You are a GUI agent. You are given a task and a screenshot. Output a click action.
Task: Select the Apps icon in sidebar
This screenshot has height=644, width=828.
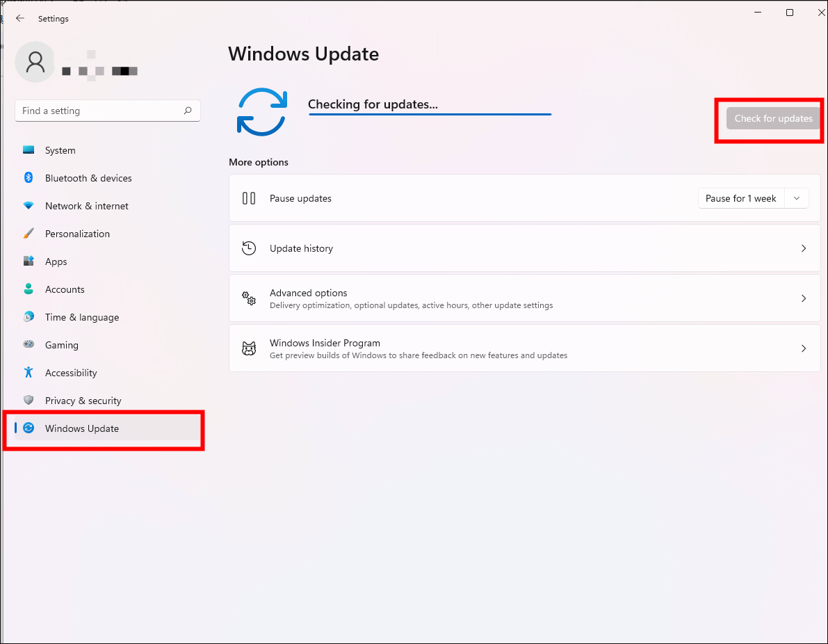point(29,261)
